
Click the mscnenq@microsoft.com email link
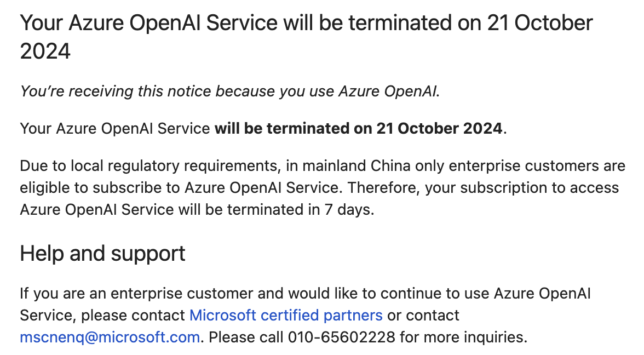[110, 337]
